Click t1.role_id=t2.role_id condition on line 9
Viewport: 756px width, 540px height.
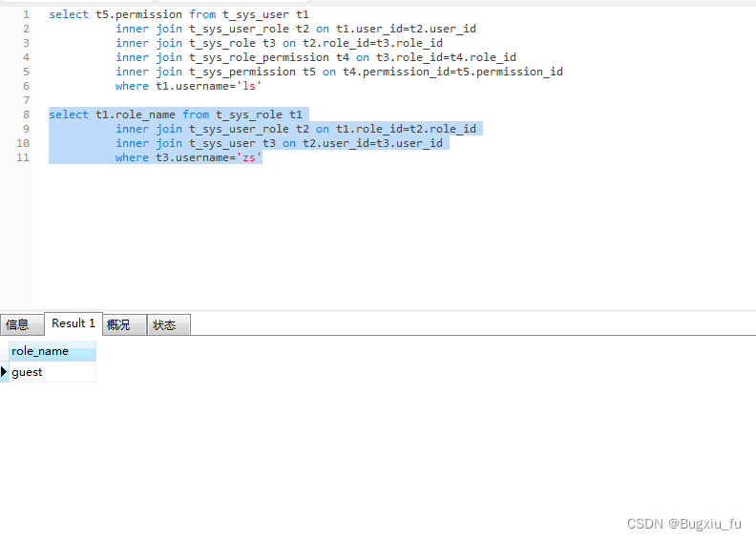point(406,129)
